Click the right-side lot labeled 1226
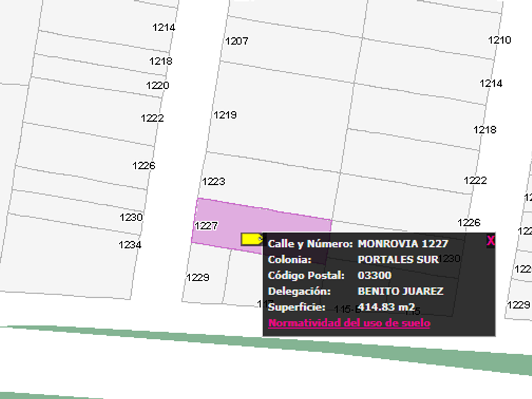 click(469, 222)
